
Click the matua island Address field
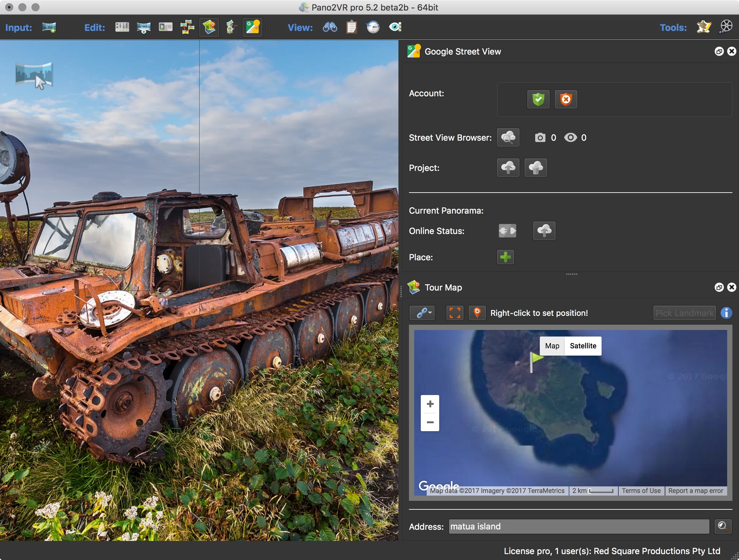tap(578, 526)
